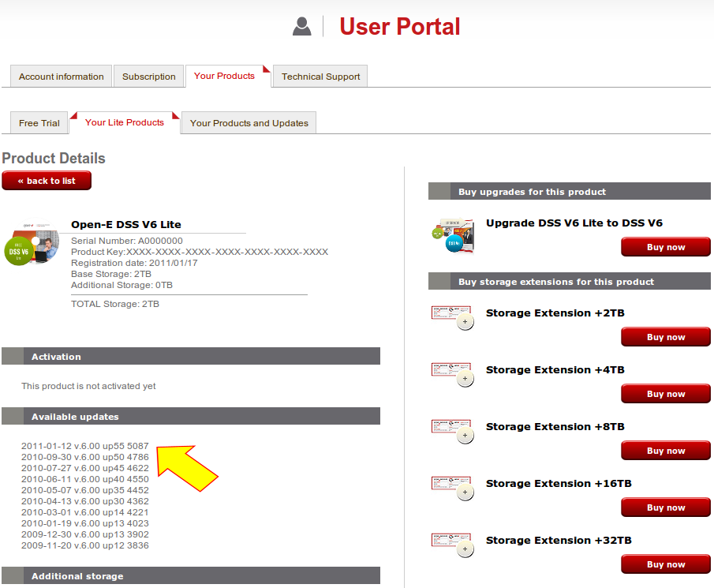714x588 pixels.
Task: Buy now the +2TB storage extension
Action: 666,337
